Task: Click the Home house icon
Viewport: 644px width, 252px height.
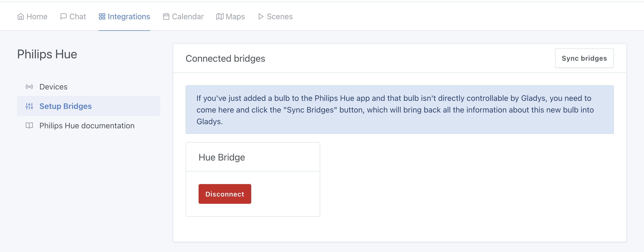Action: (21, 16)
